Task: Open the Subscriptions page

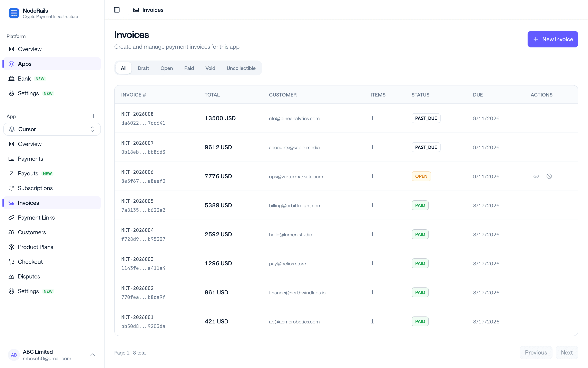Action: 52,188
